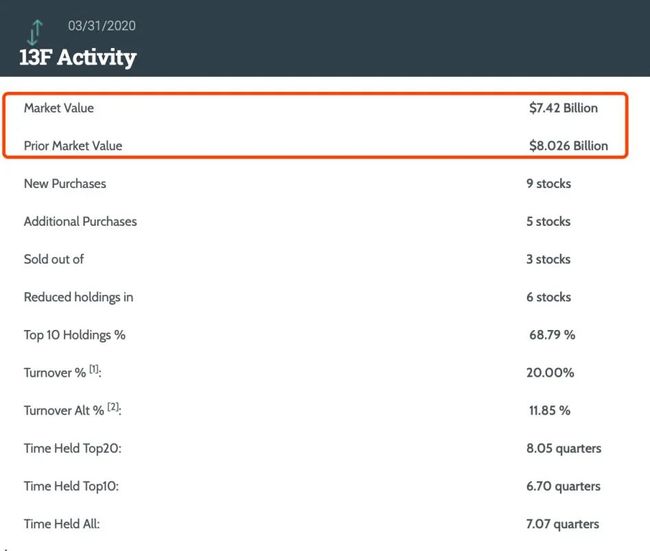
Task: Select the 6.70 quarters value
Action: click(x=563, y=486)
